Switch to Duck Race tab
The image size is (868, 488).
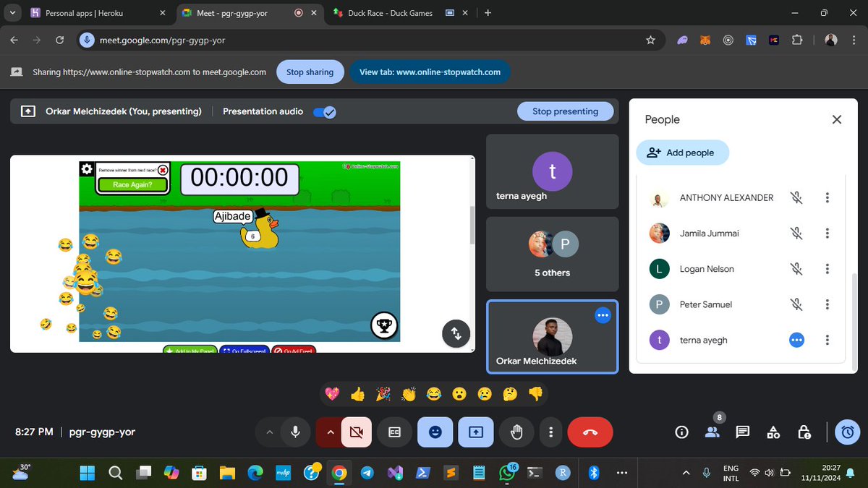[401, 13]
